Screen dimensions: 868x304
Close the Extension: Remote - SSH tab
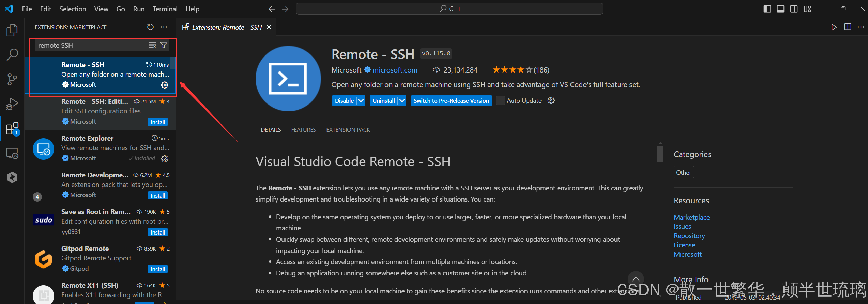click(269, 27)
